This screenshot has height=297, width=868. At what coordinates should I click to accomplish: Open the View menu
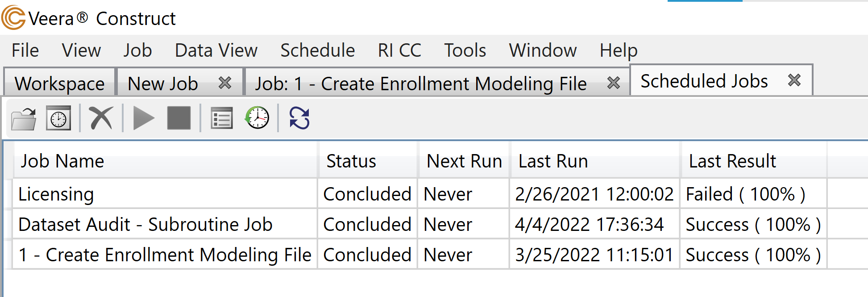81,50
